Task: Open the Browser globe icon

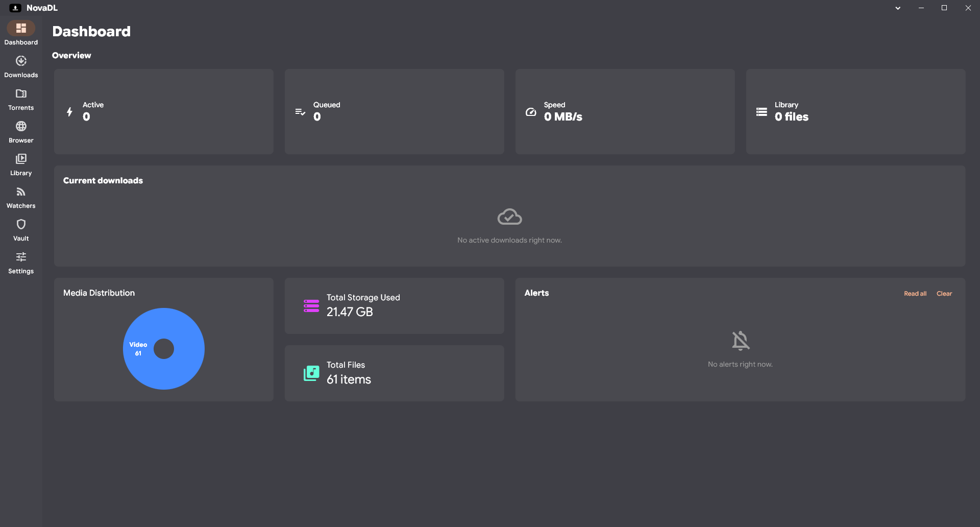Action: 21,126
